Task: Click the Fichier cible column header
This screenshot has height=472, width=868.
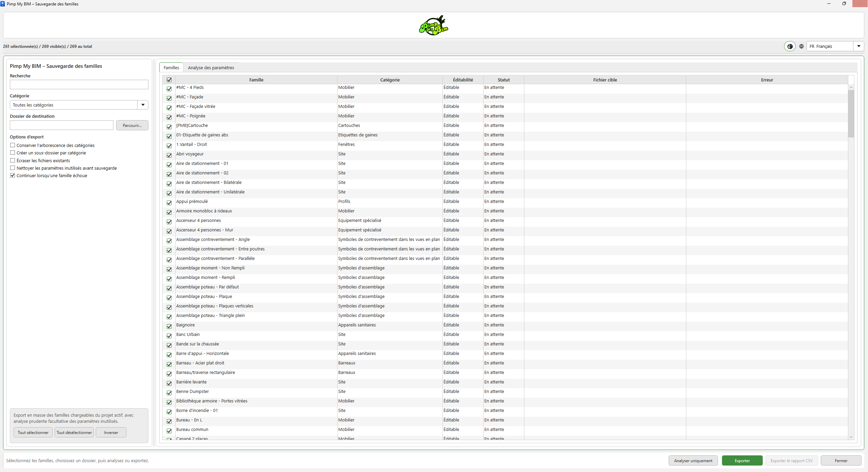Action: pos(605,80)
